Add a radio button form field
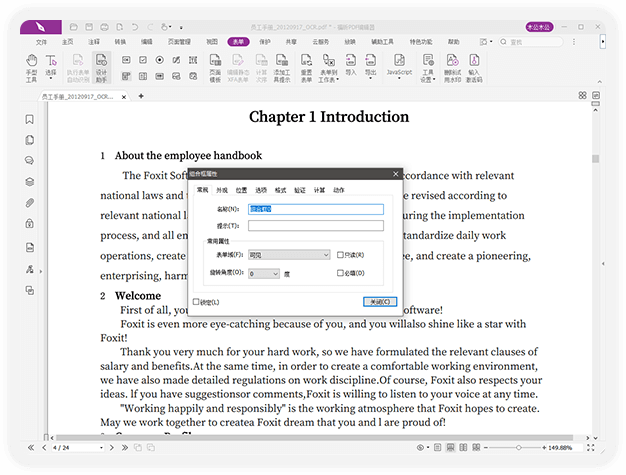 pyautogui.click(x=160, y=60)
